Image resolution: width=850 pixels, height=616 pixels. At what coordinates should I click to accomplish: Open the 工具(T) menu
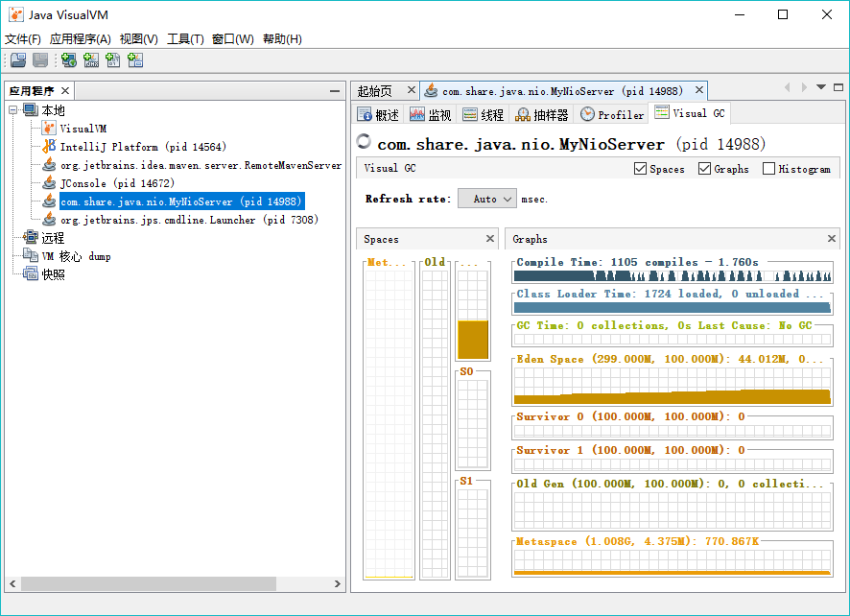[x=185, y=39]
